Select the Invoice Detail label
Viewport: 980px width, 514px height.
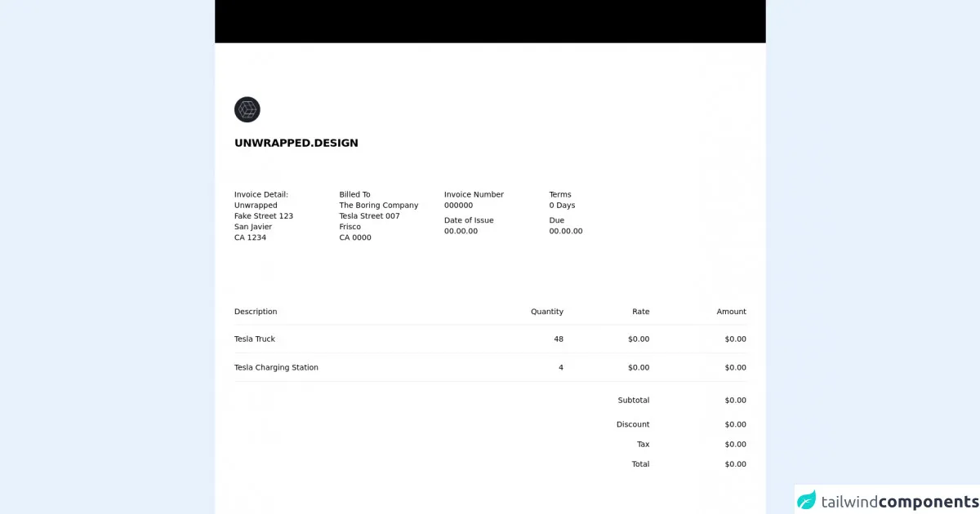261,194
